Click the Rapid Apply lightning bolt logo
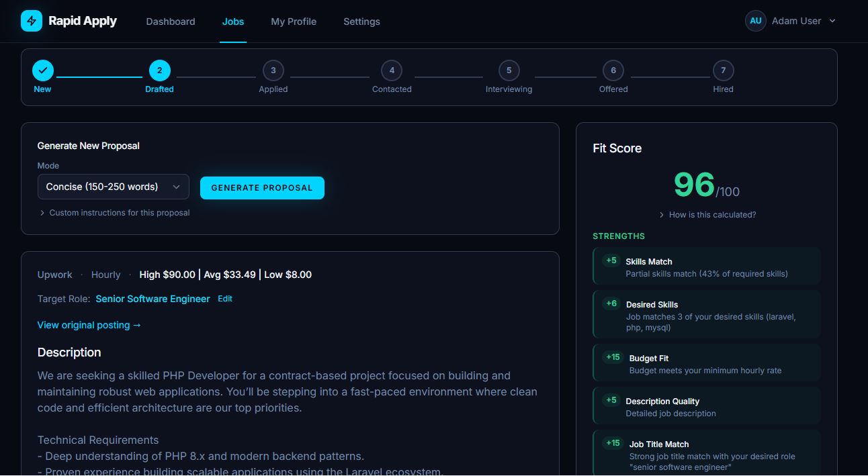The width and height of the screenshot is (868, 476). (x=32, y=21)
